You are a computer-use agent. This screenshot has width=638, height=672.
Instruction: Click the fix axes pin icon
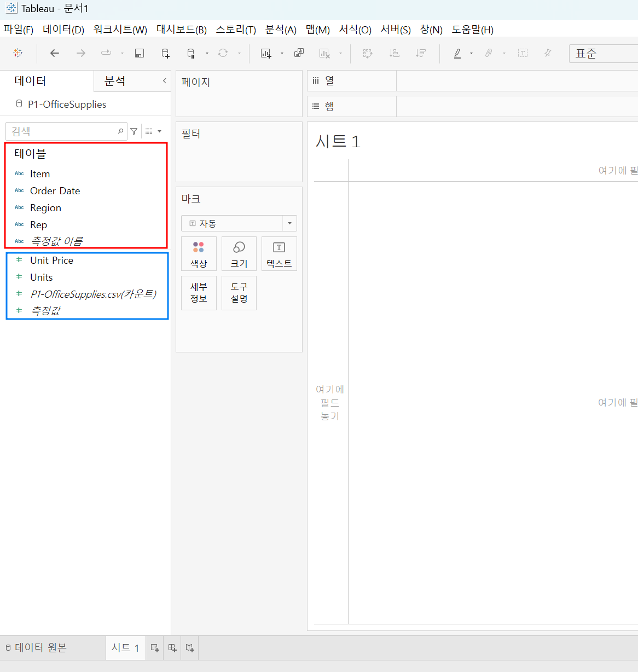click(x=548, y=53)
